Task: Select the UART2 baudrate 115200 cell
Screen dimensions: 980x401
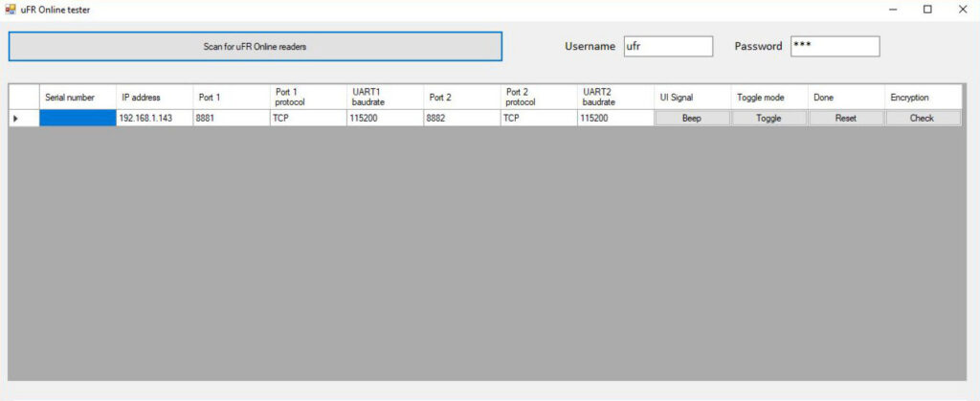Action: tap(615, 118)
